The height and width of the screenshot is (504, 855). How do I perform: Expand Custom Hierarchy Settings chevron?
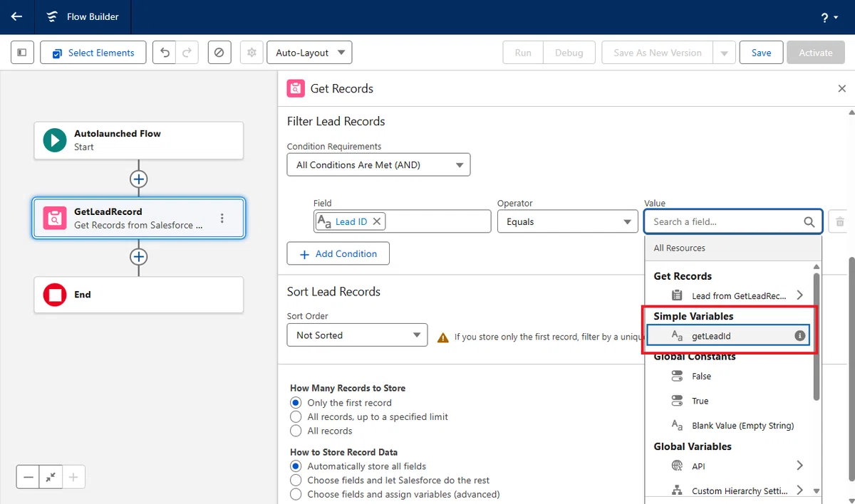[x=799, y=490]
